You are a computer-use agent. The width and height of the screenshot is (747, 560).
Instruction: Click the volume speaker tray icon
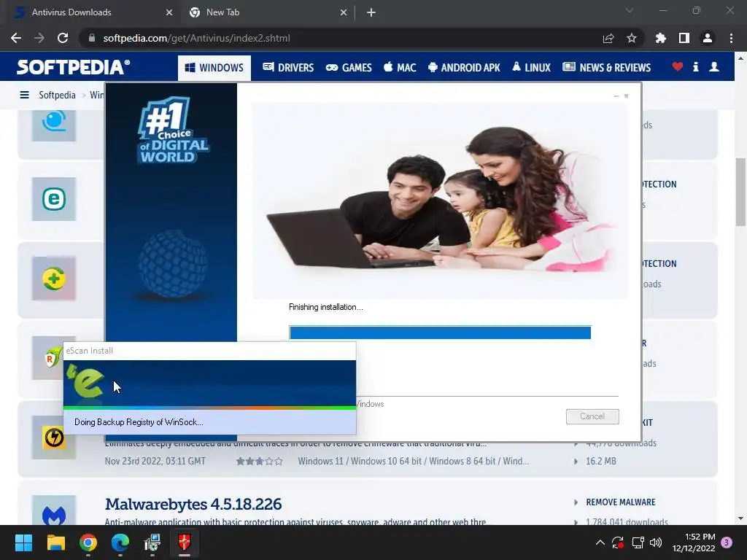(656, 542)
